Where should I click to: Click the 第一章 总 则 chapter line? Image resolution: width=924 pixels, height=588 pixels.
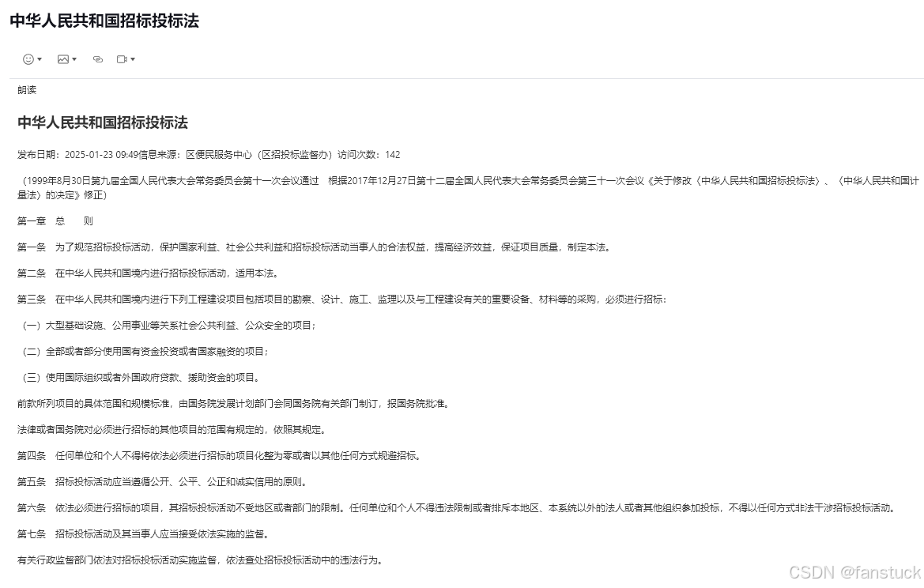[x=55, y=221]
